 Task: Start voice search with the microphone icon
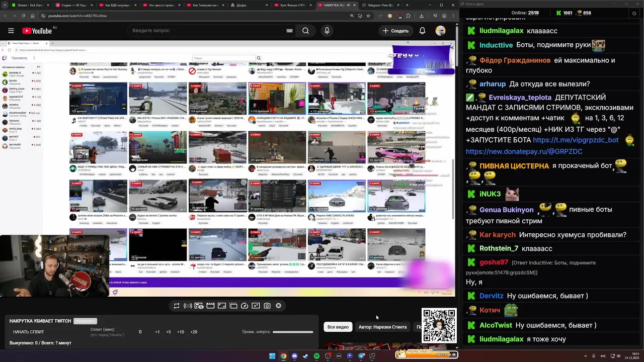click(x=327, y=31)
